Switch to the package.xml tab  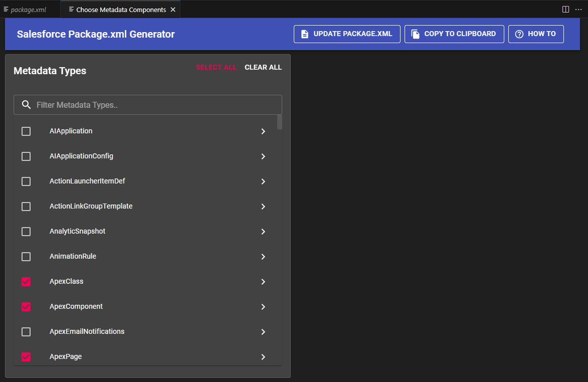tap(29, 10)
